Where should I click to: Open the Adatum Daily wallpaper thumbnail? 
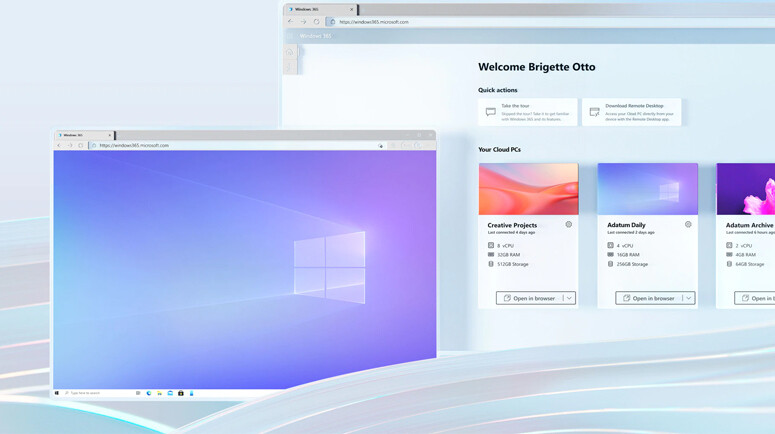pos(647,189)
